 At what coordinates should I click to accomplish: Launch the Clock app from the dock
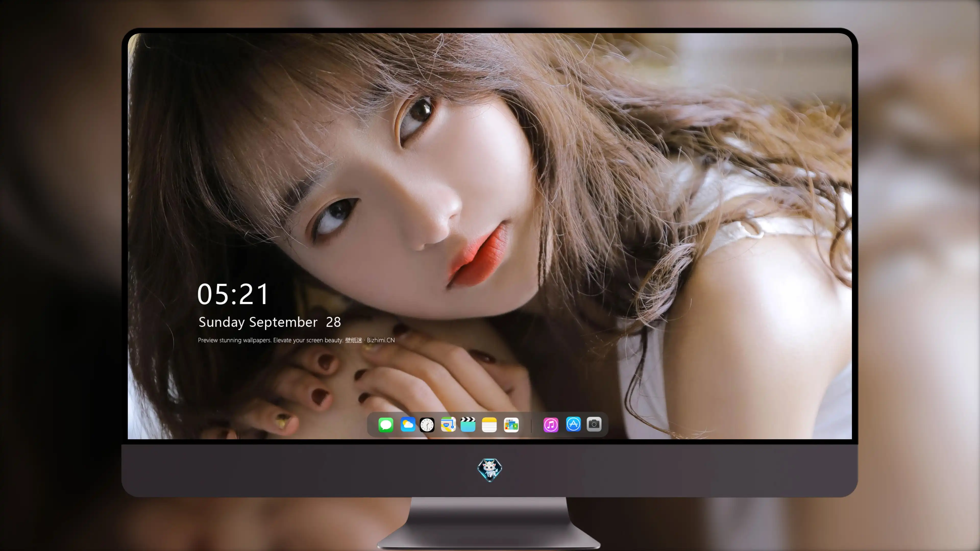click(x=427, y=424)
